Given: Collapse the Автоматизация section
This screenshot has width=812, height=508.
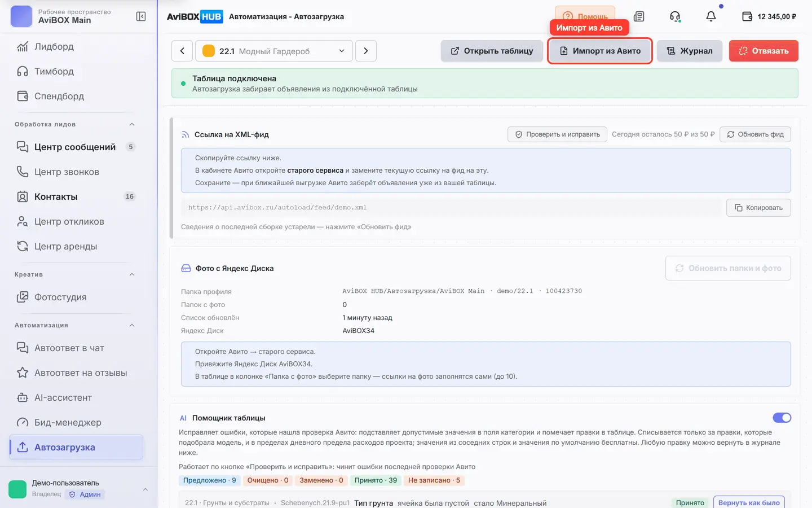Looking at the screenshot, I should 132,325.
